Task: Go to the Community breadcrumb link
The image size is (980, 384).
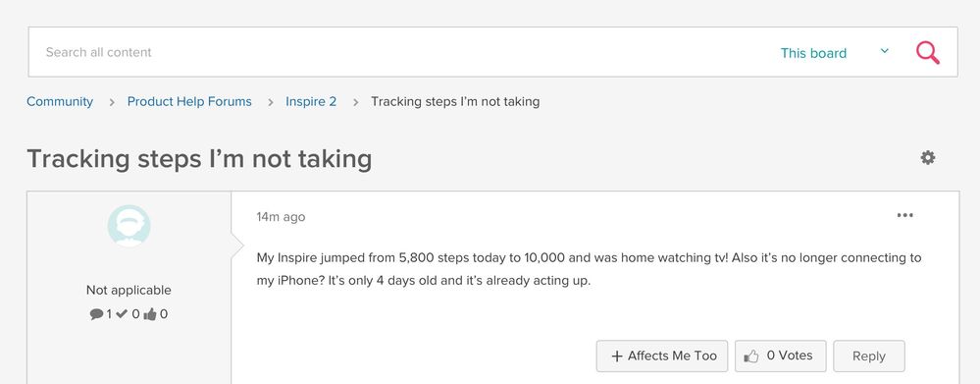Action: pyautogui.click(x=60, y=101)
